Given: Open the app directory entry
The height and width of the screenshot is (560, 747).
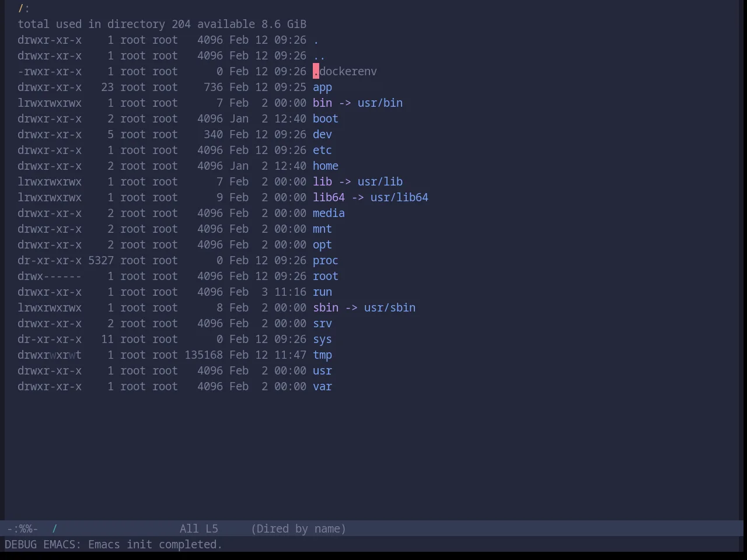Looking at the screenshot, I should tap(322, 87).
